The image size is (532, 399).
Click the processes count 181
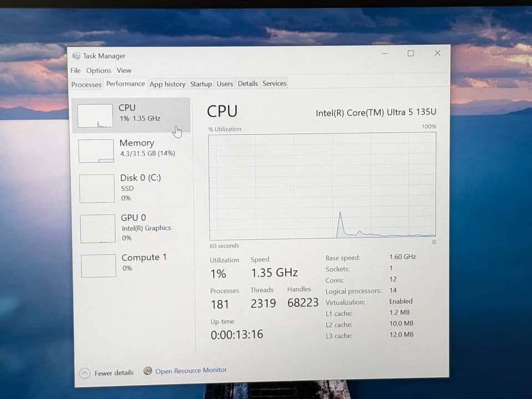(220, 304)
